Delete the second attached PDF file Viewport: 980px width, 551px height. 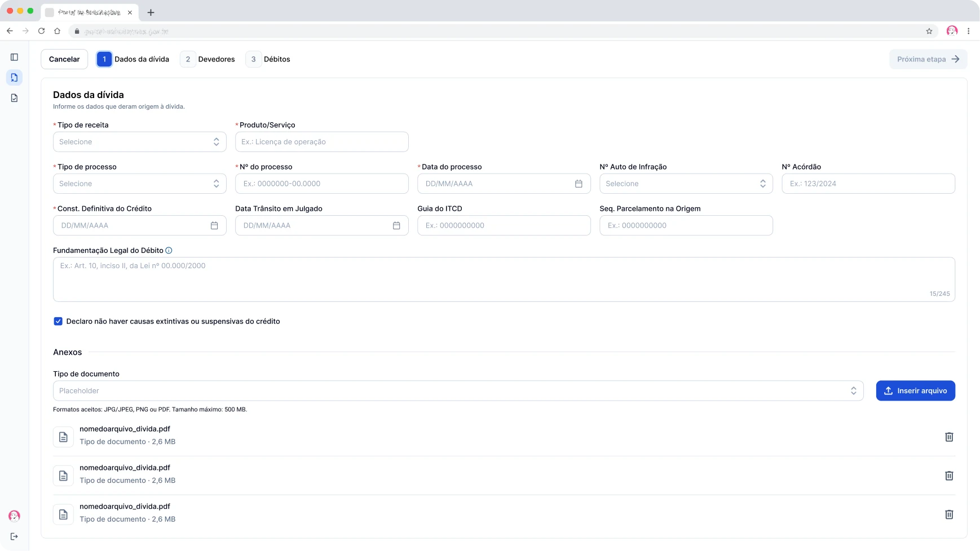(949, 476)
